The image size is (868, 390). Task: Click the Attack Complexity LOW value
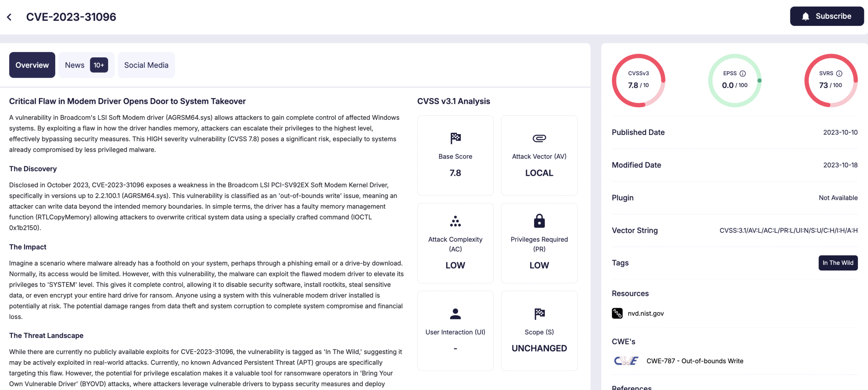coord(455,265)
